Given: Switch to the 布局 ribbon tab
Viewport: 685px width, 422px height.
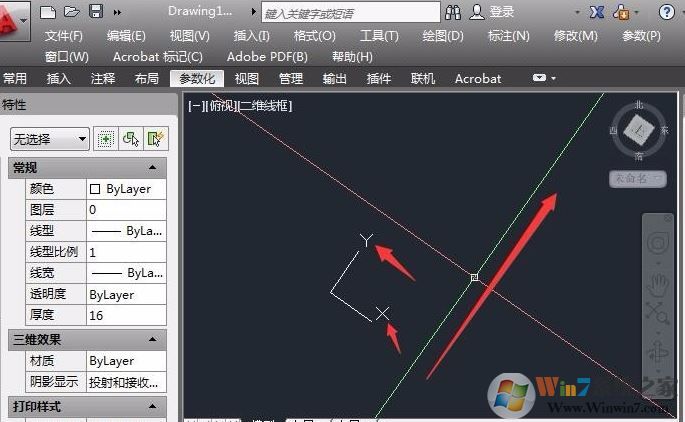Looking at the screenshot, I should pos(147,79).
